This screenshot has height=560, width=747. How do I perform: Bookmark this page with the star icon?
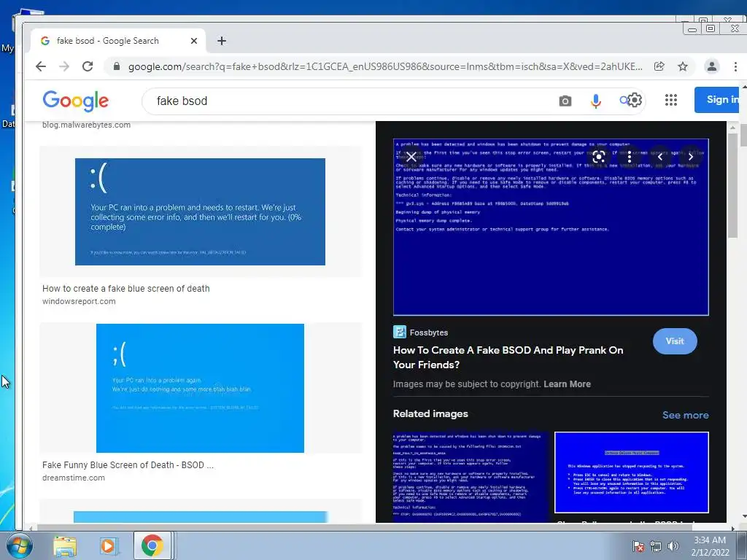[x=683, y=66]
